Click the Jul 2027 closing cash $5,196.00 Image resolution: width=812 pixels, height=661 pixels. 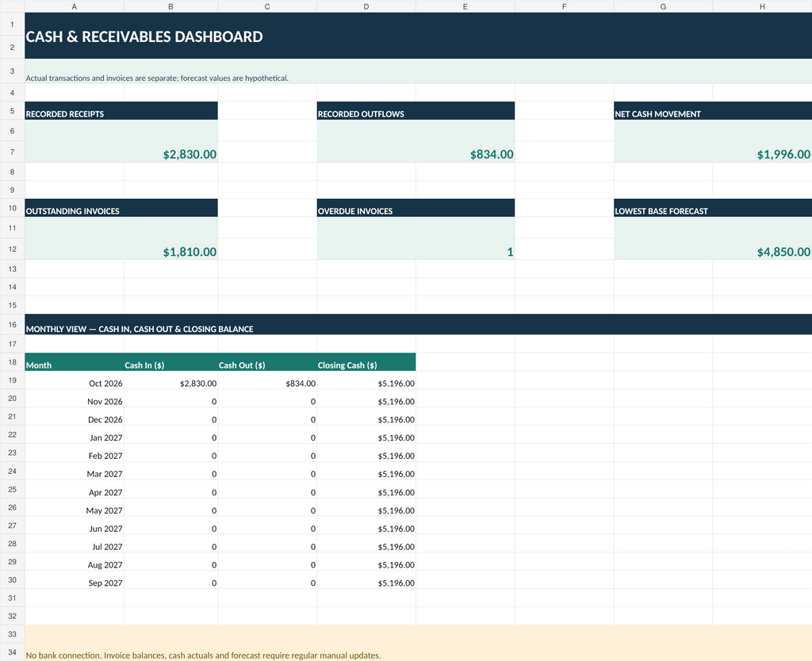[x=366, y=544]
